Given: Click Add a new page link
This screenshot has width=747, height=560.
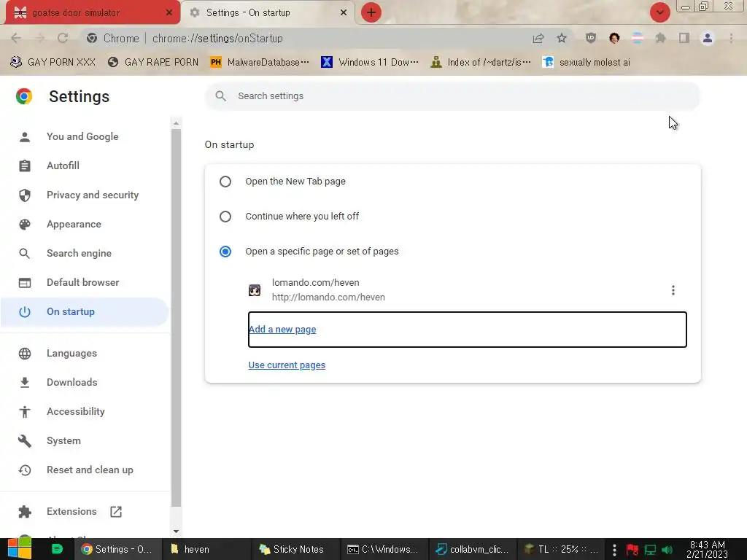Looking at the screenshot, I should tap(282, 330).
